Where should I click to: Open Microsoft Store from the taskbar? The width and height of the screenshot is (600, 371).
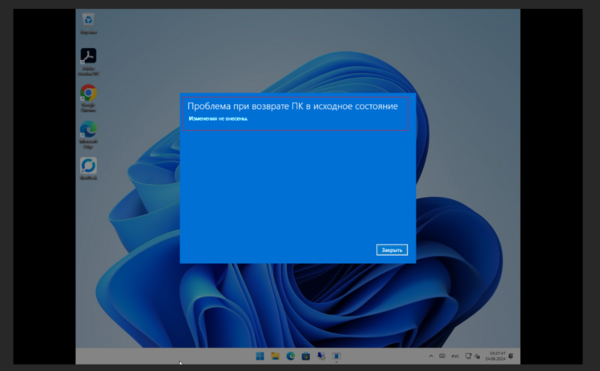pos(306,356)
